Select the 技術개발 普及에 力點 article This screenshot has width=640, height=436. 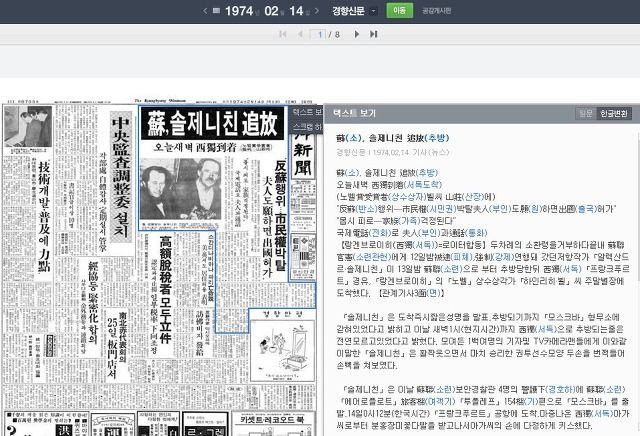coord(44,216)
